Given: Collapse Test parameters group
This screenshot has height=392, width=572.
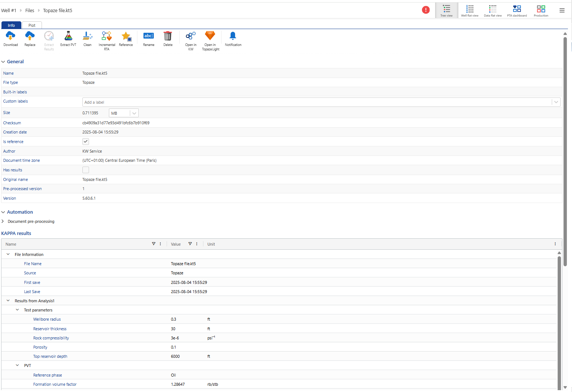Looking at the screenshot, I should click(x=17, y=310).
